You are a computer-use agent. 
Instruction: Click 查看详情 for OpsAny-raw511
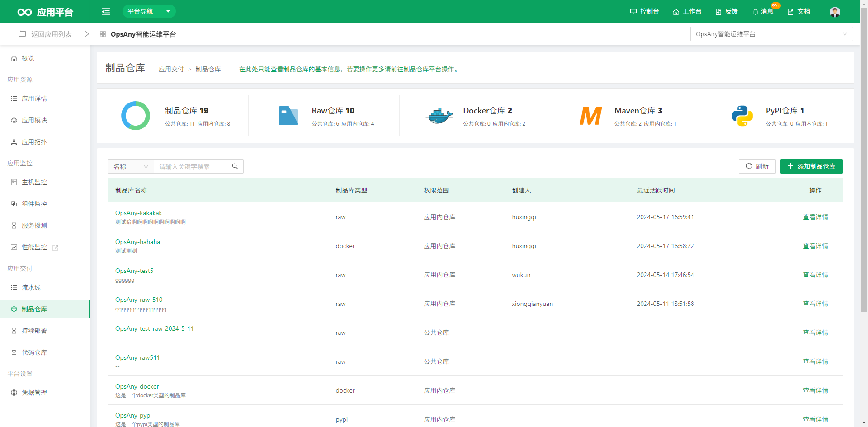[816, 361]
